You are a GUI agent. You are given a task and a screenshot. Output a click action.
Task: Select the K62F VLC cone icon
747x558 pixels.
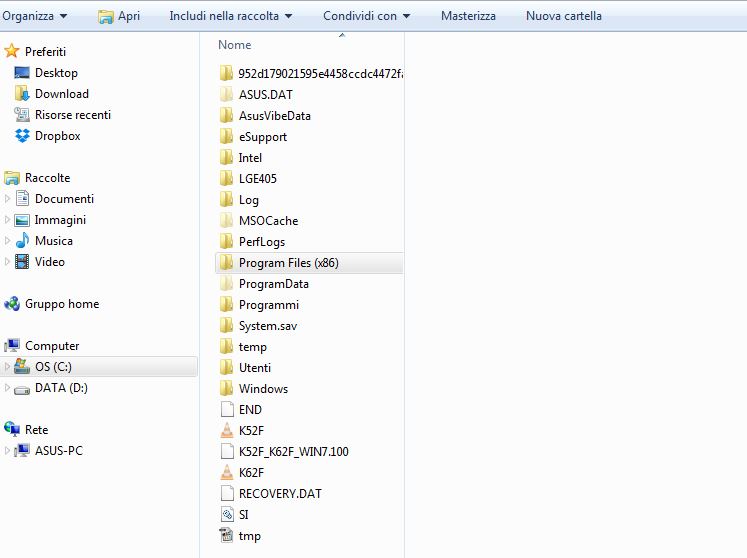coord(227,472)
